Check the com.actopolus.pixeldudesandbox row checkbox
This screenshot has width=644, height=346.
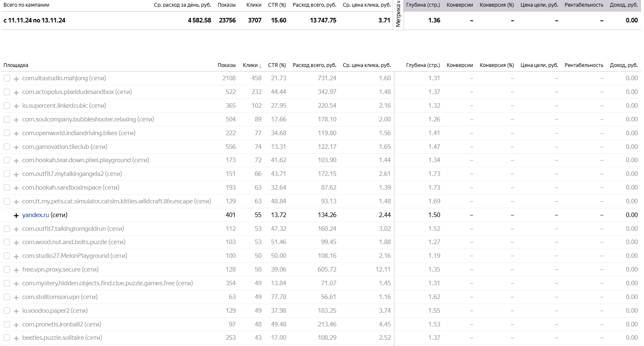[x=7, y=92]
